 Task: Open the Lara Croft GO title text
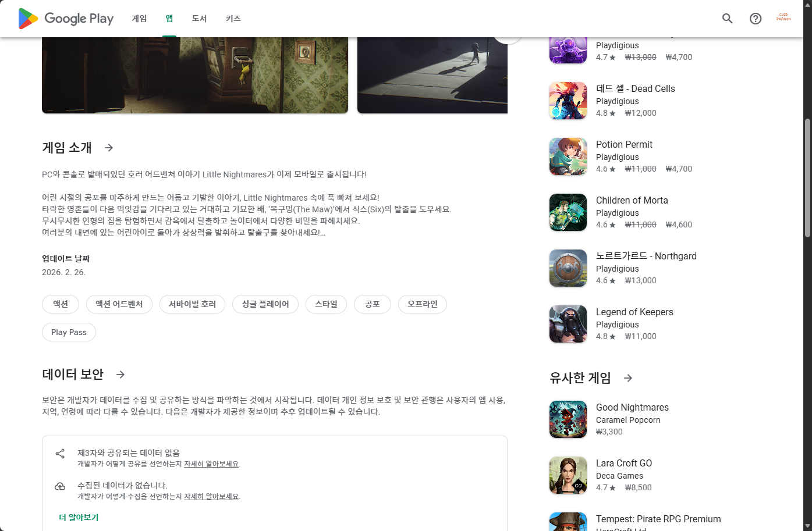(x=624, y=463)
